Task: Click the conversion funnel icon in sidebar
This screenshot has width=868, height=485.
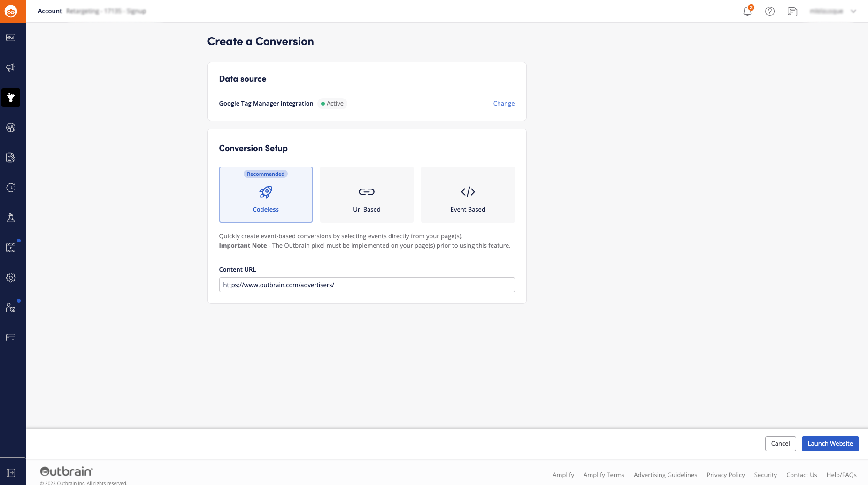Action: tap(10, 98)
